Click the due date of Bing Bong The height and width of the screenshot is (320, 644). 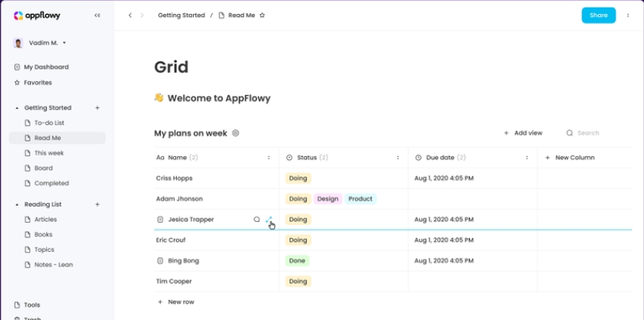pyautogui.click(x=443, y=260)
